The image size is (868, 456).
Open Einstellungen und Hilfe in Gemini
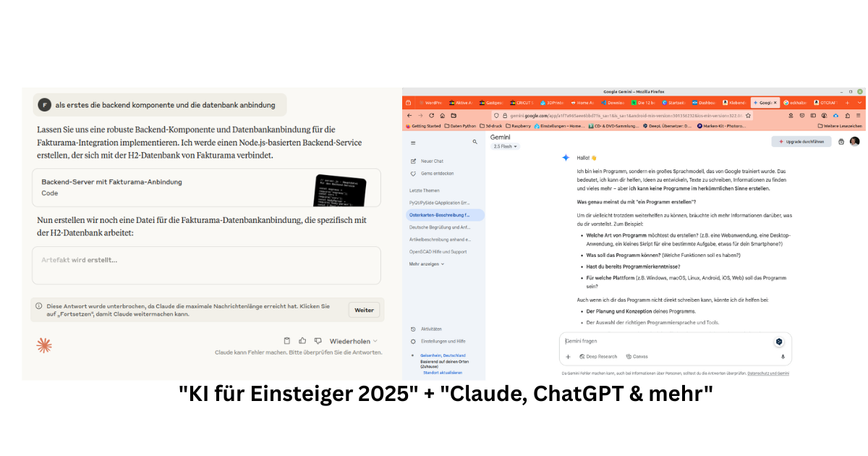click(x=438, y=341)
